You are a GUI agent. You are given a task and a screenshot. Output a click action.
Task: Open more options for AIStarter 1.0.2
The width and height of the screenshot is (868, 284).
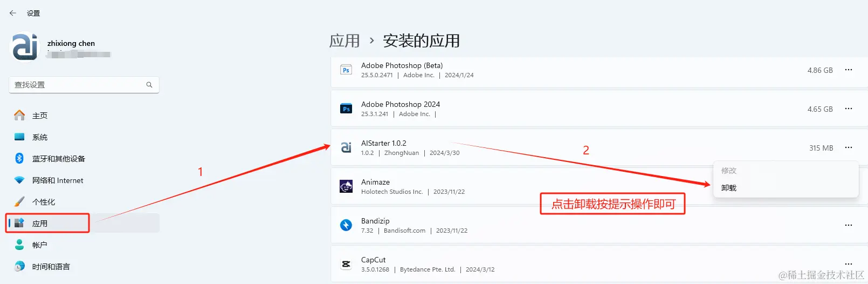click(x=849, y=148)
